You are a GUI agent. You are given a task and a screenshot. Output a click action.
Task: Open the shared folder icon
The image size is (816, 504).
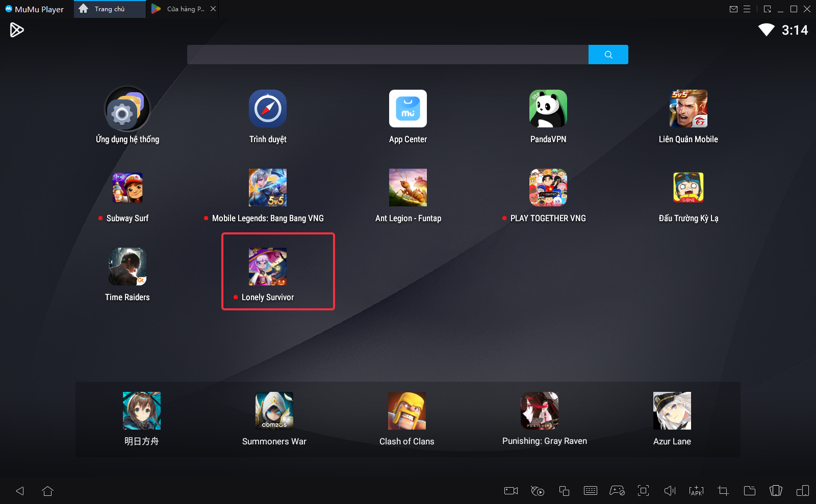pyautogui.click(x=749, y=491)
